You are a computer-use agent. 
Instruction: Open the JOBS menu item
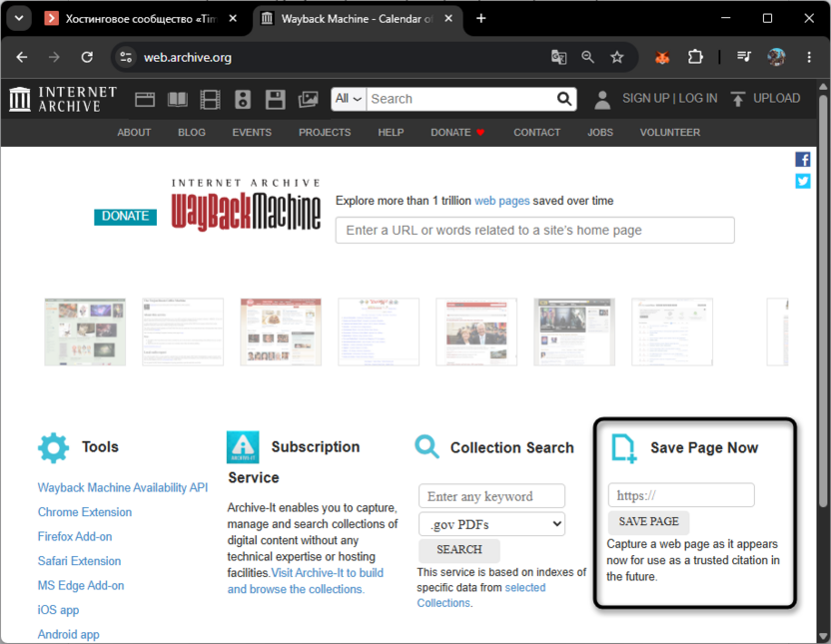[600, 133]
